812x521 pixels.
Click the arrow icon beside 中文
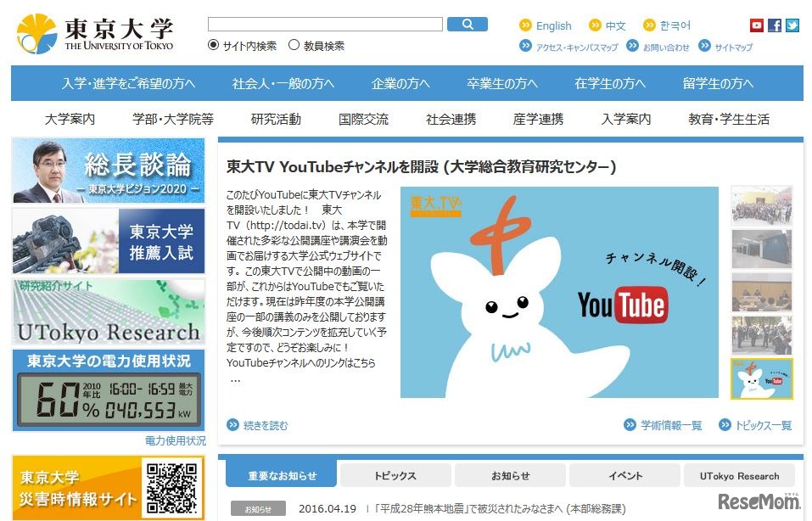[595, 25]
